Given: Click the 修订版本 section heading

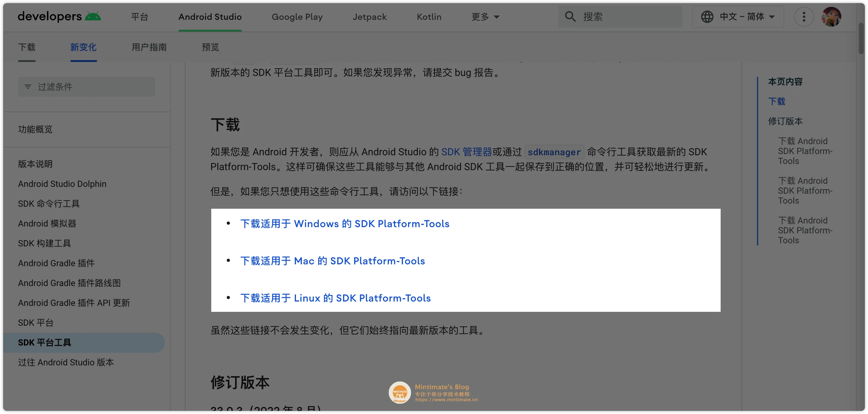Looking at the screenshot, I should coord(239,383).
